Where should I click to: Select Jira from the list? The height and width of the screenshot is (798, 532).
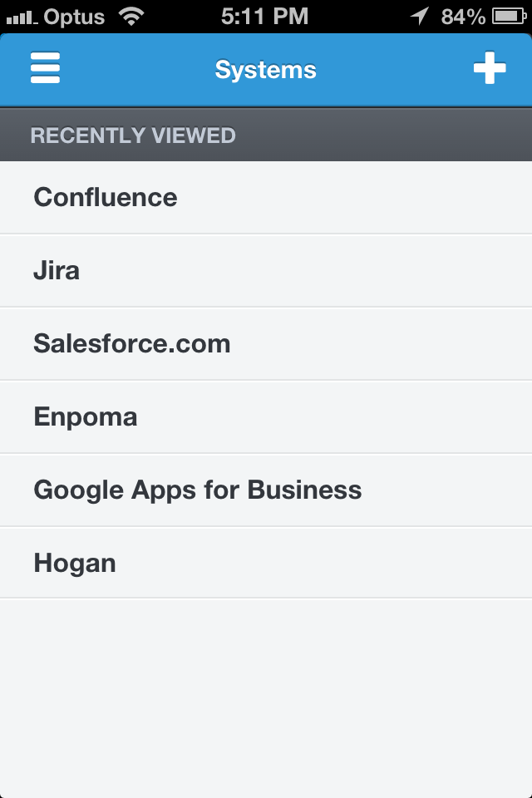[57, 271]
